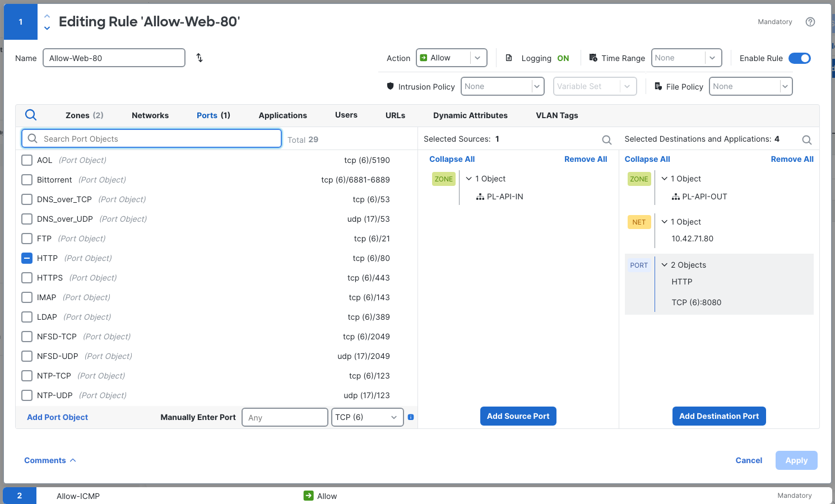The height and width of the screenshot is (504, 835).
Task: Click the Add Port Object link
Action: (x=58, y=417)
